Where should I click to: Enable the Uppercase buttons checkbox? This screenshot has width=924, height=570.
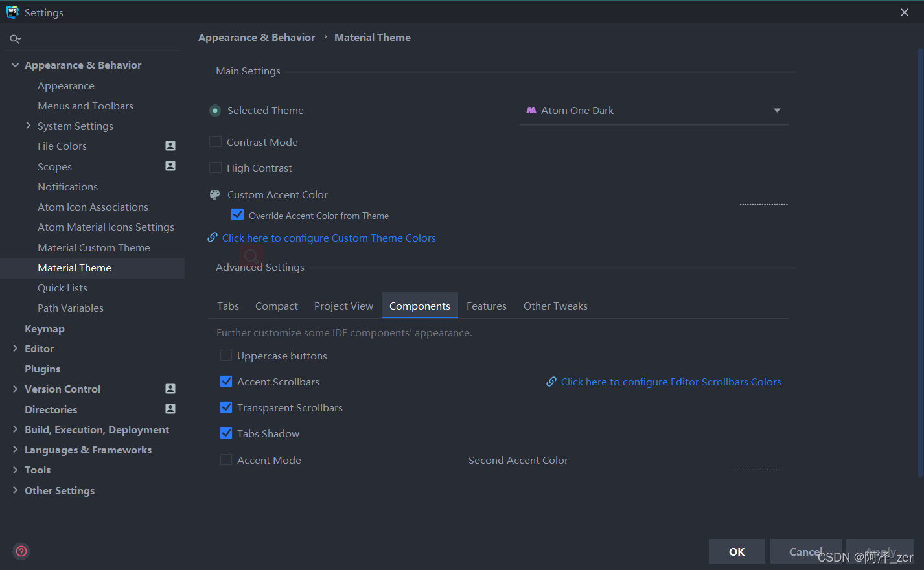click(226, 355)
